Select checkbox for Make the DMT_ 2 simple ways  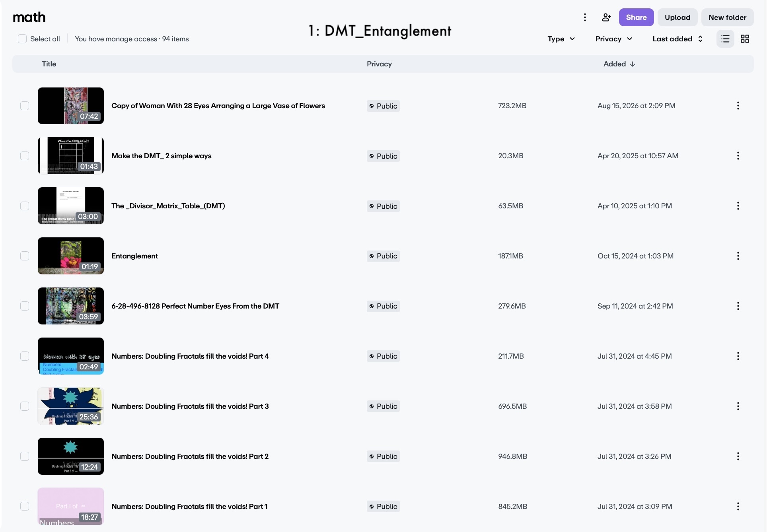point(25,156)
